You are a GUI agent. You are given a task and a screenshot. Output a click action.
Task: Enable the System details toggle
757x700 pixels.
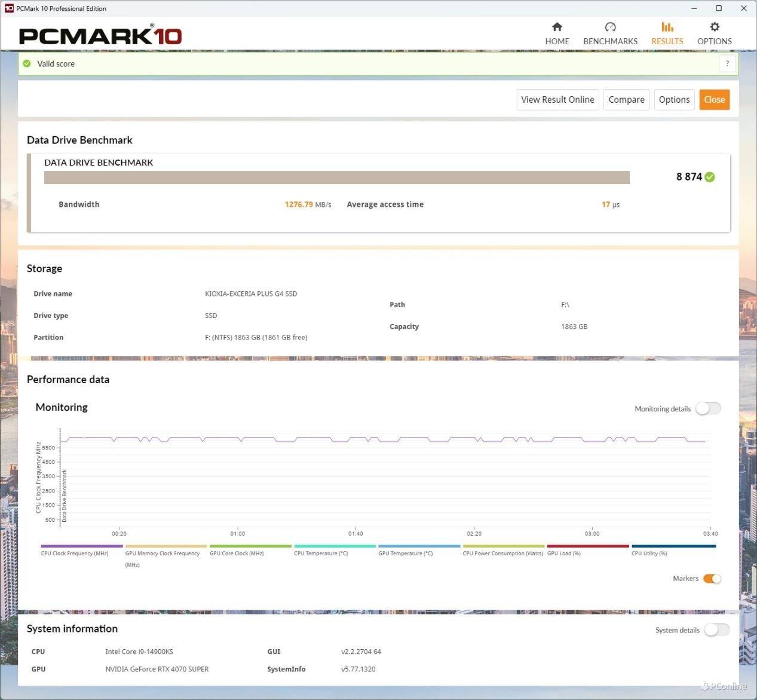716,630
